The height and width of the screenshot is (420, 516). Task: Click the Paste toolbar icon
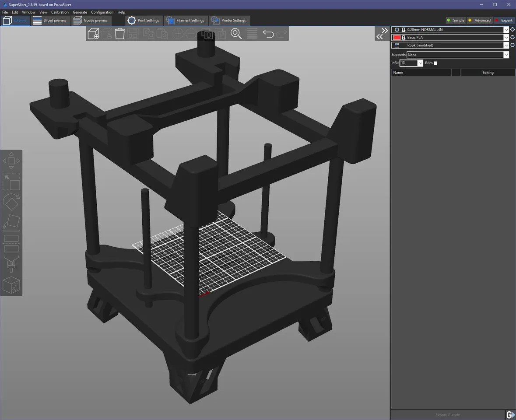click(x=162, y=34)
